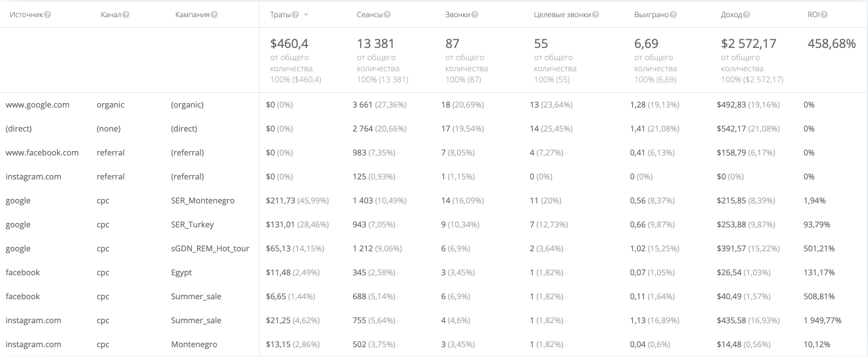The height and width of the screenshot is (357, 868).
Task: Show help for Сеансы column
Action: point(387,15)
